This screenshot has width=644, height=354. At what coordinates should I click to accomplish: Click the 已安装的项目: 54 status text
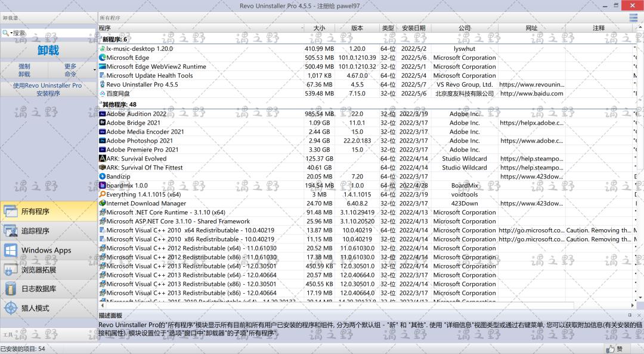pos(23,349)
